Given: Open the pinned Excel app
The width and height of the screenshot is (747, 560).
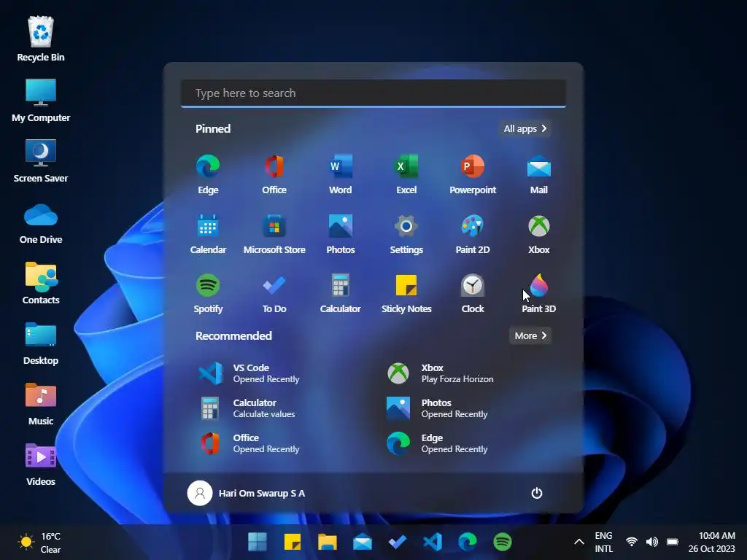Looking at the screenshot, I should (406, 174).
